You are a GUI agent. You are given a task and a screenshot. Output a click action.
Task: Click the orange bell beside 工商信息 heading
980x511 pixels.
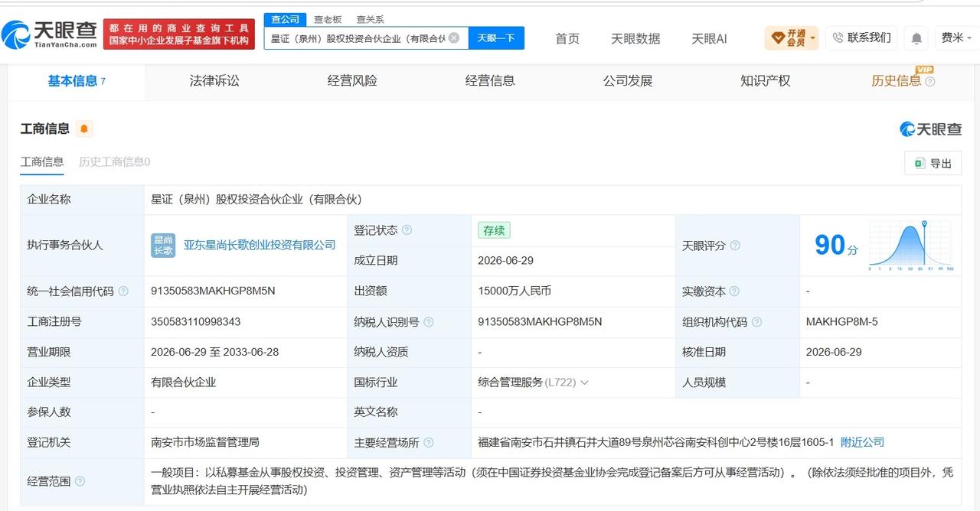pos(84,129)
